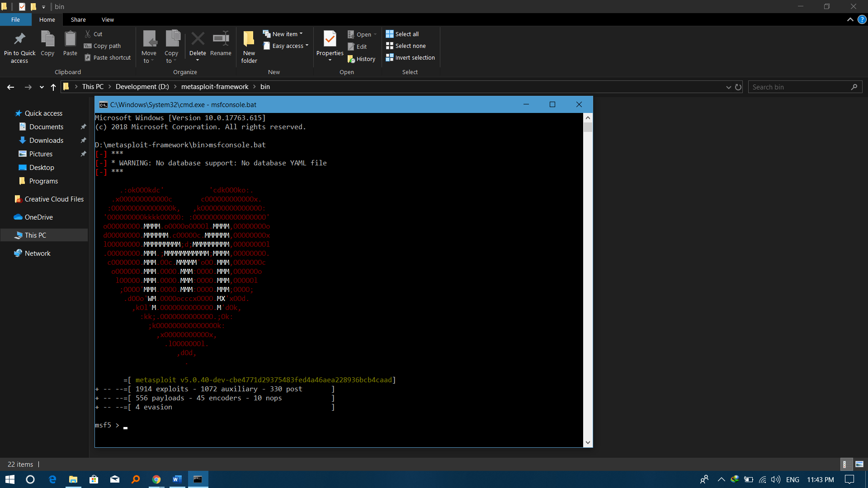Go forward using the forward arrow

pyautogui.click(x=28, y=87)
